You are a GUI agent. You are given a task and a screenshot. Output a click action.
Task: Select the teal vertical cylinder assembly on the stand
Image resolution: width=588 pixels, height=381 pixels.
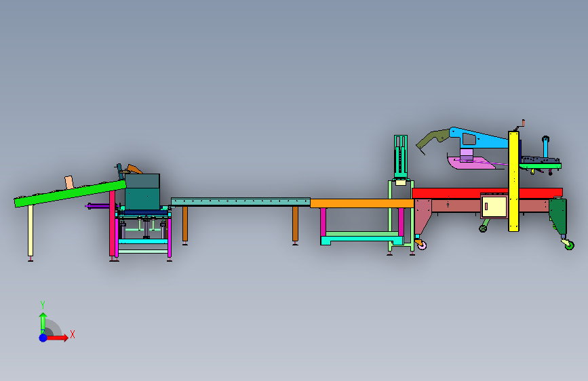pyautogui.click(x=401, y=157)
